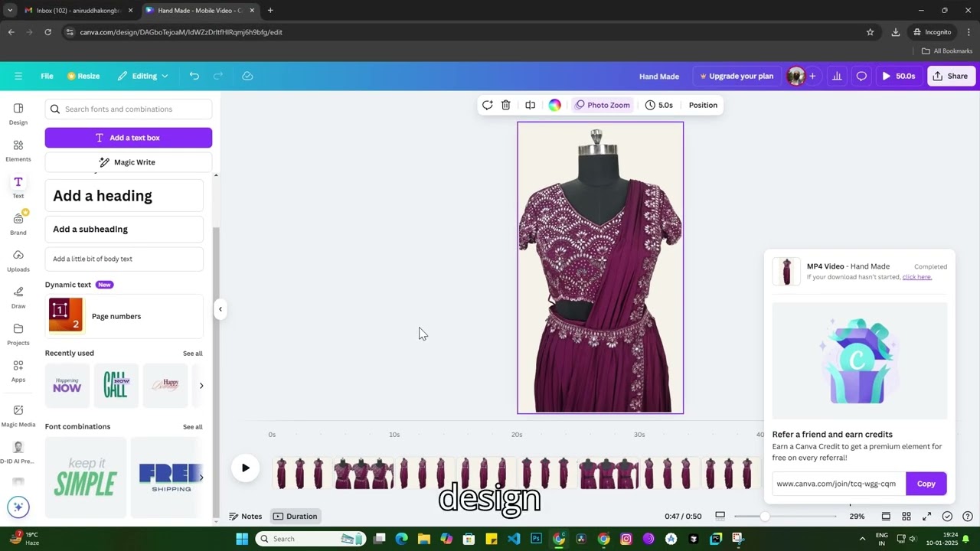The width and height of the screenshot is (980, 551).
Task: Open the grid view icon at the bottom
Action: [x=906, y=517]
